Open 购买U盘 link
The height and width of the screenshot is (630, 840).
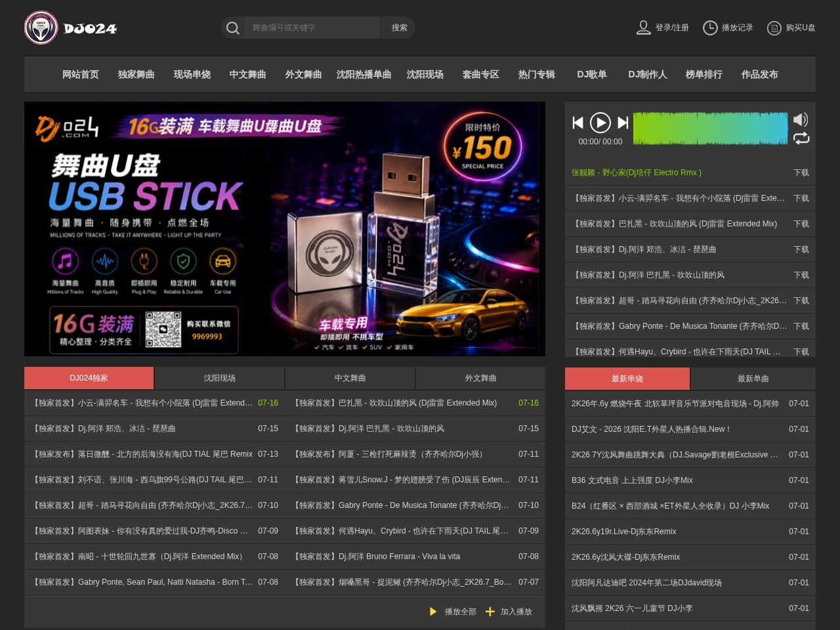[x=801, y=28]
